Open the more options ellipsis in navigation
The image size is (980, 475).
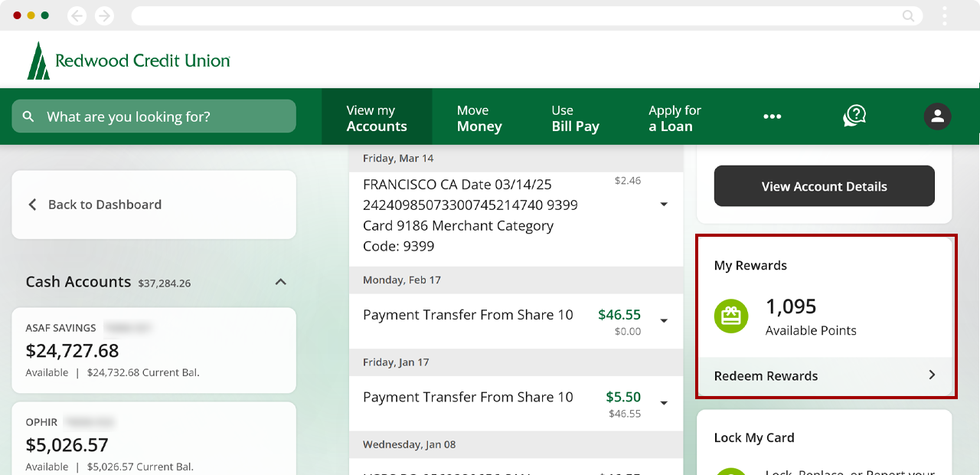772,116
